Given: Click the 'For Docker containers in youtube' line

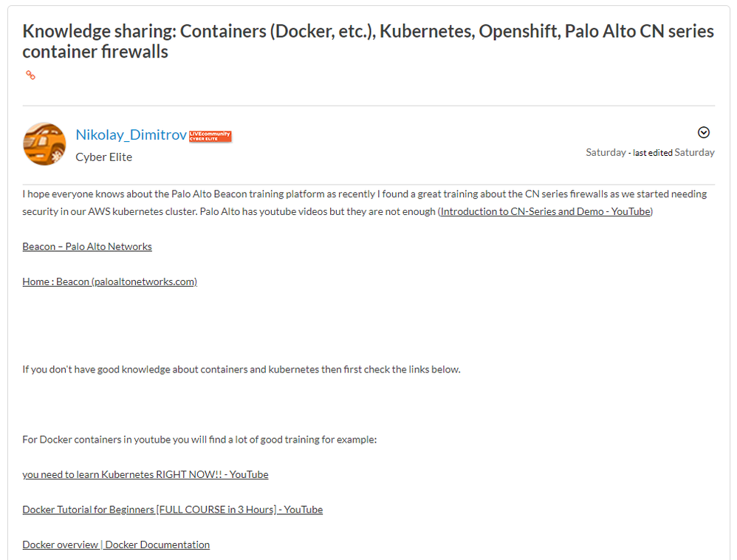Looking at the screenshot, I should tap(199, 440).
